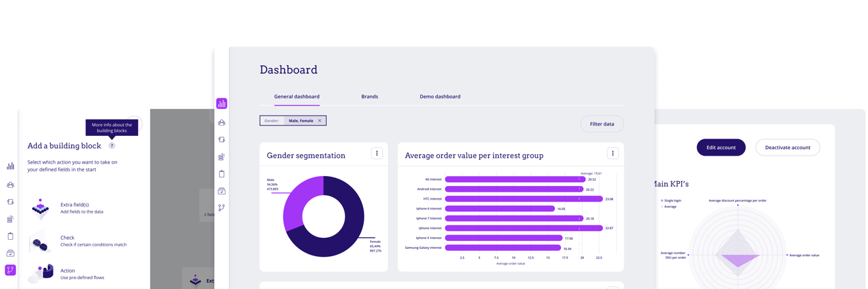Click the Extra field(s) stacked cube illustration
868x289 pixels.
pyautogui.click(x=41, y=208)
